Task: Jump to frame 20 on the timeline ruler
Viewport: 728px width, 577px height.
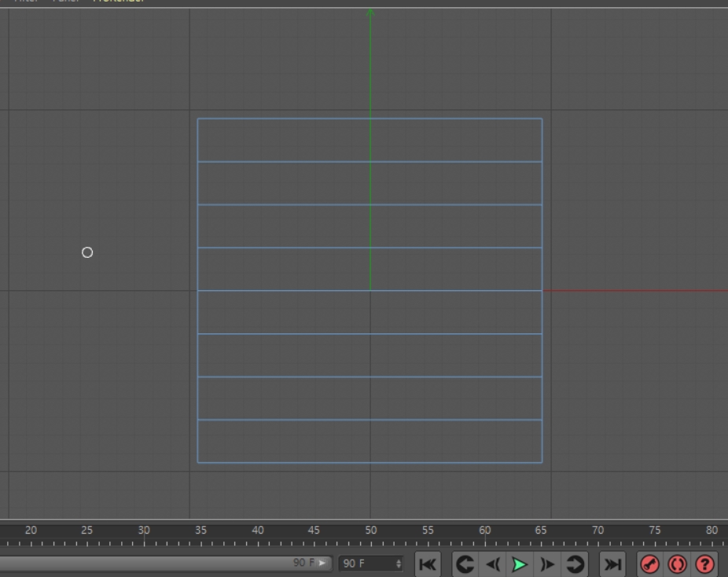Action: coord(31,530)
